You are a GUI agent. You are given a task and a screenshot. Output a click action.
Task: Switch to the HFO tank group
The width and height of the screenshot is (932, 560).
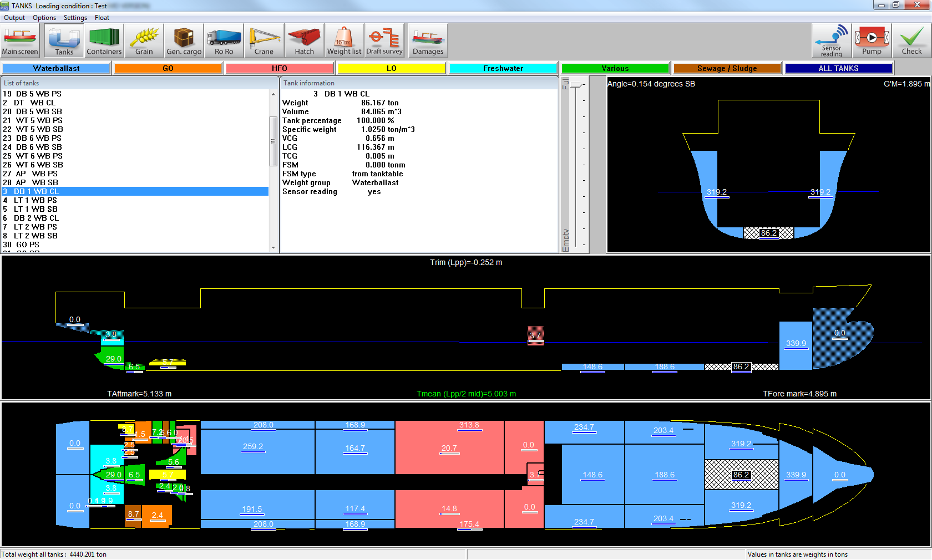pyautogui.click(x=280, y=68)
